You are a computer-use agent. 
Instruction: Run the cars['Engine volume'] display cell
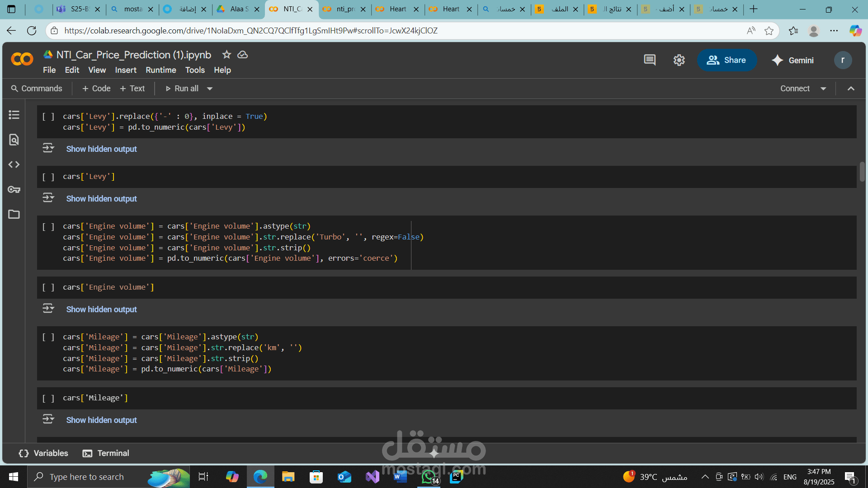[48, 287]
